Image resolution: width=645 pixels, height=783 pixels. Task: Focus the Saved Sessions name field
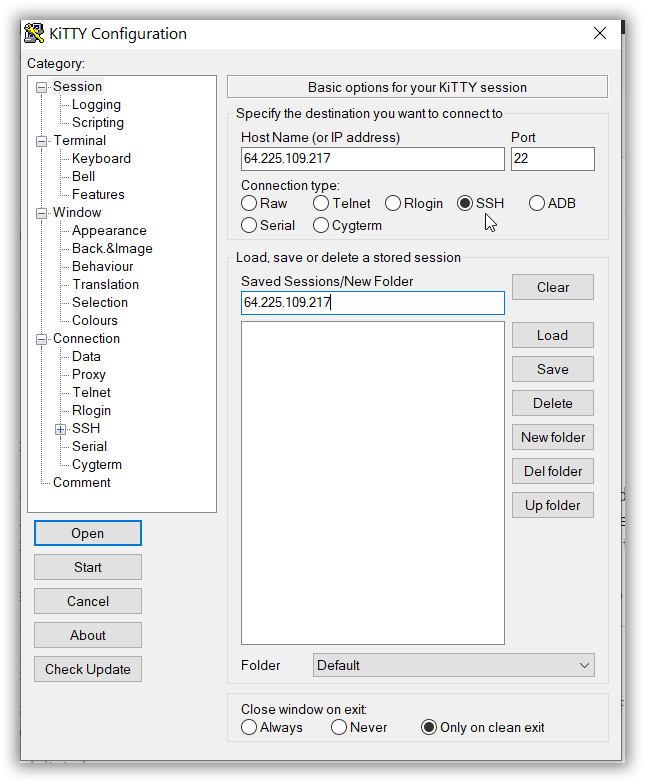tap(372, 303)
